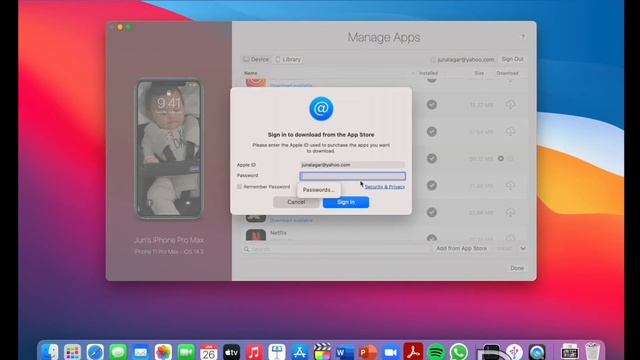Open the Mail app icon

point(141,352)
